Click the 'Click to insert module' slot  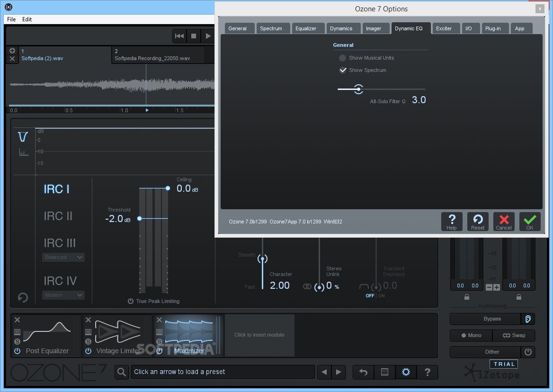[259, 335]
